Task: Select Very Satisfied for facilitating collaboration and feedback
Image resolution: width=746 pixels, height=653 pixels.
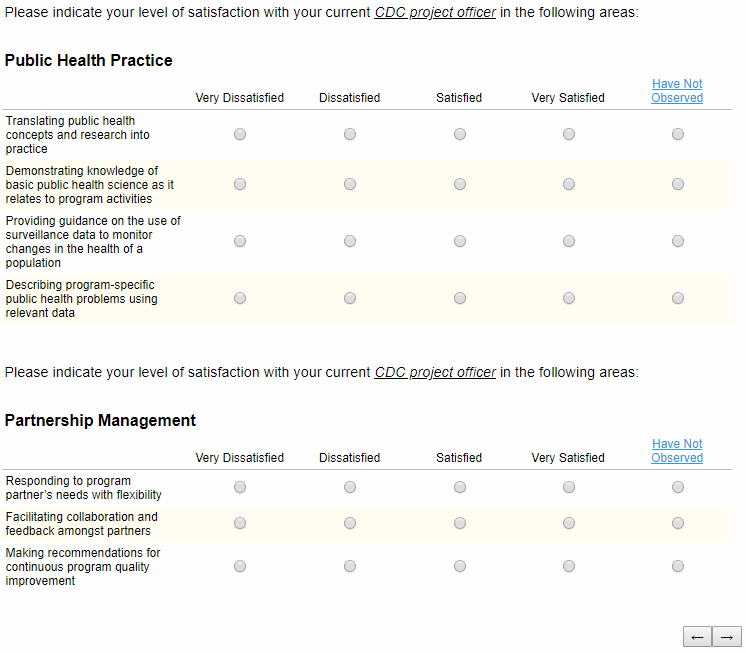Action: click(569, 523)
